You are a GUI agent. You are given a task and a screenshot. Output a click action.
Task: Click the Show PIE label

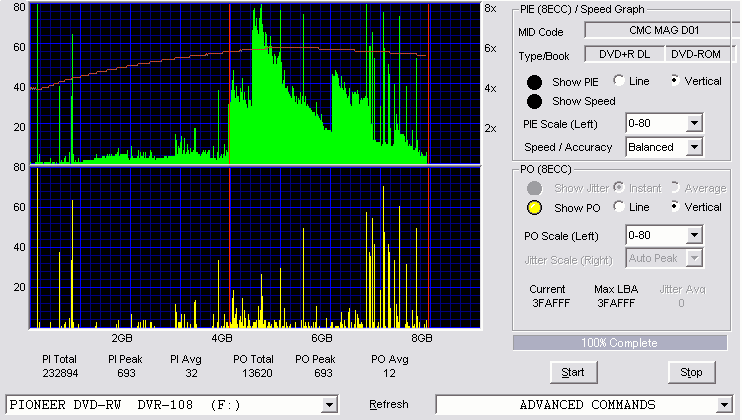click(575, 82)
